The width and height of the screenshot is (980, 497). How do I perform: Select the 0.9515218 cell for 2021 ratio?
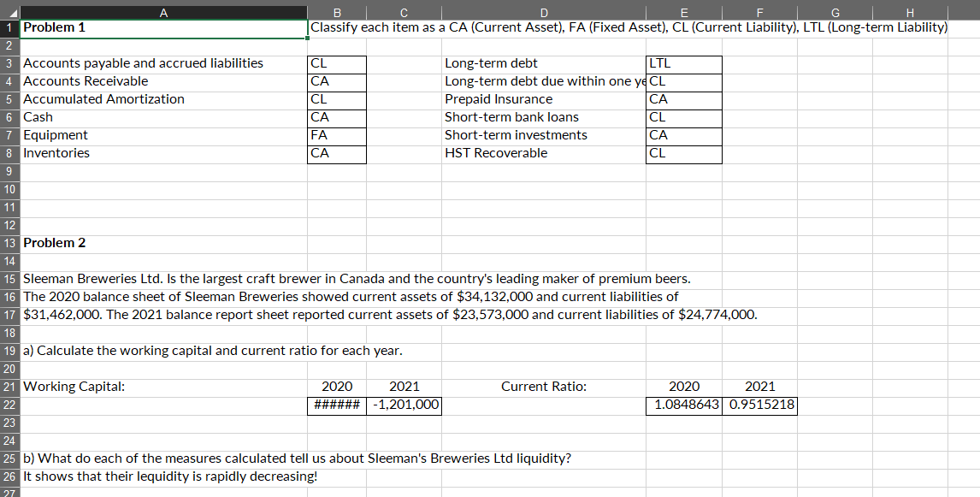[759, 405]
